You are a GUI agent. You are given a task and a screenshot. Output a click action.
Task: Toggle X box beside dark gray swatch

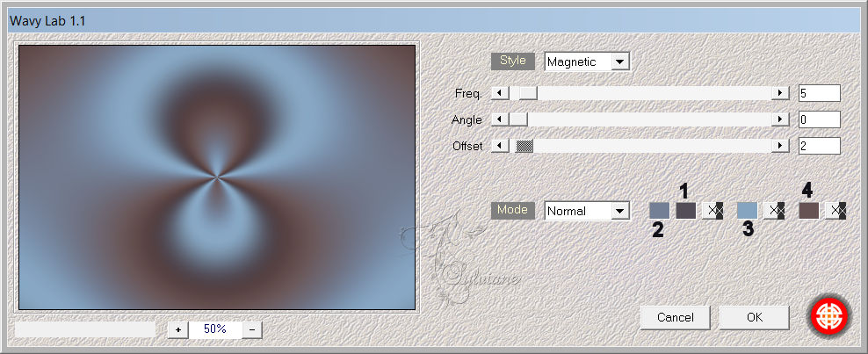click(x=712, y=211)
